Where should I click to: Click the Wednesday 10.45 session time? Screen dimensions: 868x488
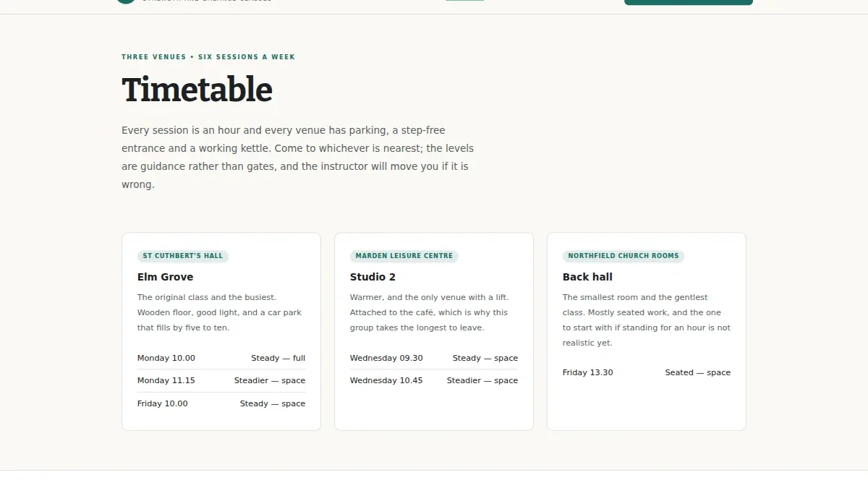click(386, 380)
